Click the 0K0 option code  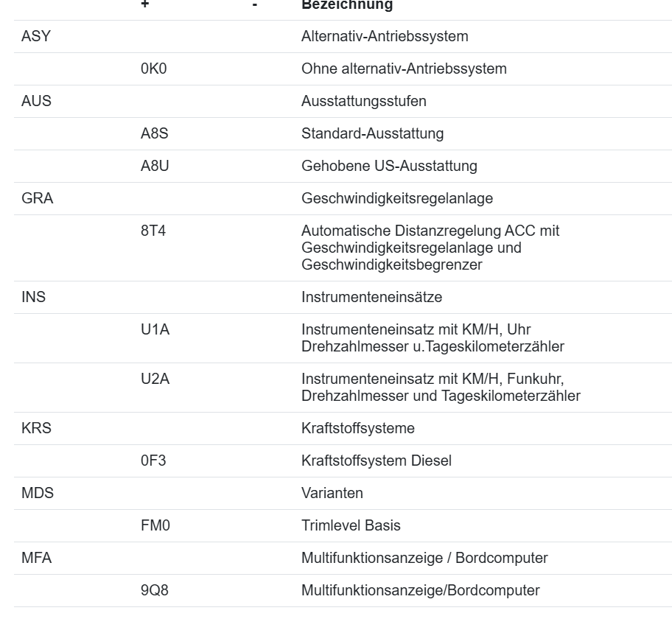[x=153, y=69]
